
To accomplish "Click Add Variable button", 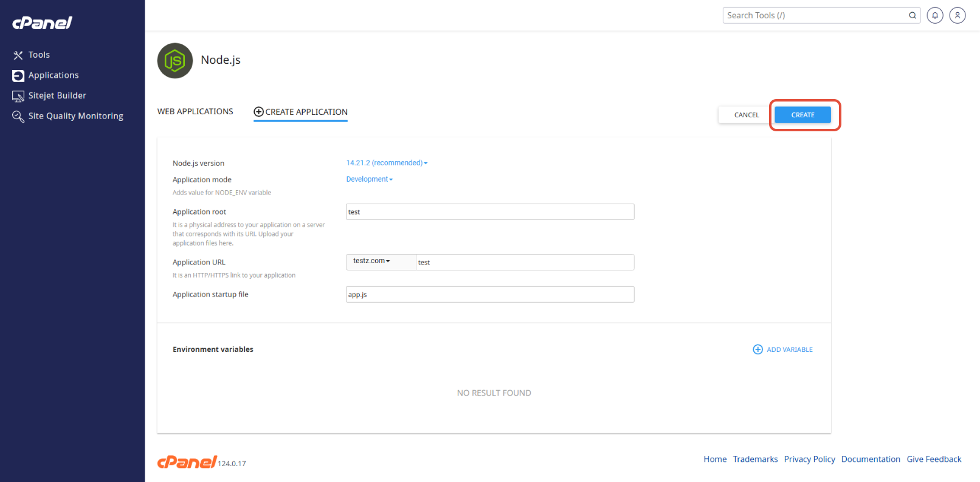I will pyautogui.click(x=783, y=349).
